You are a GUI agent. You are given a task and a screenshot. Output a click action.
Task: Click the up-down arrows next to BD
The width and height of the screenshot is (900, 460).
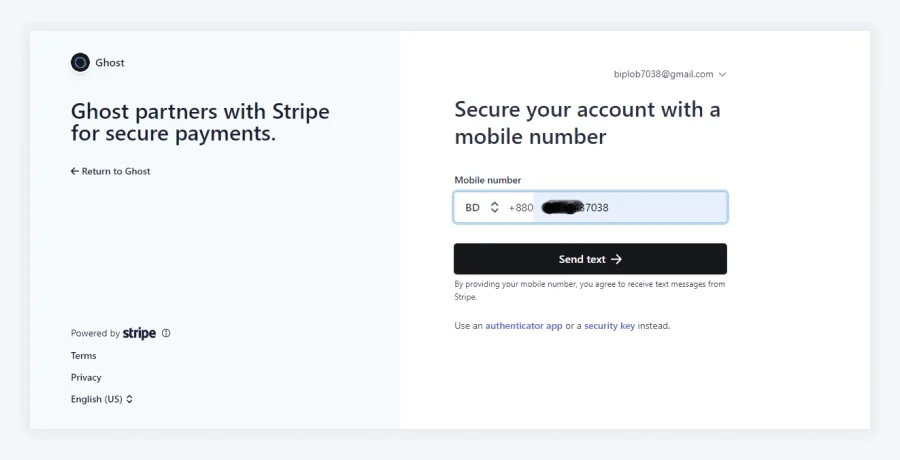[495, 207]
